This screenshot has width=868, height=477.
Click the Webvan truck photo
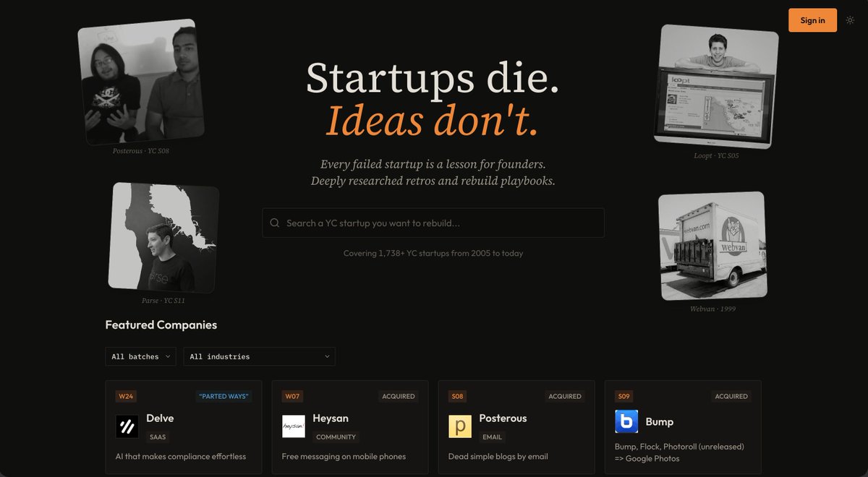coord(712,246)
